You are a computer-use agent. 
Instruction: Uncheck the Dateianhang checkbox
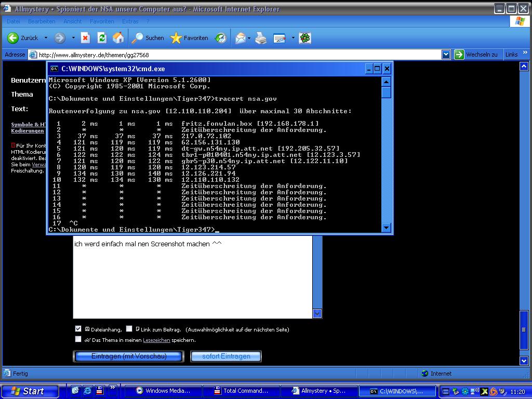(78, 329)
